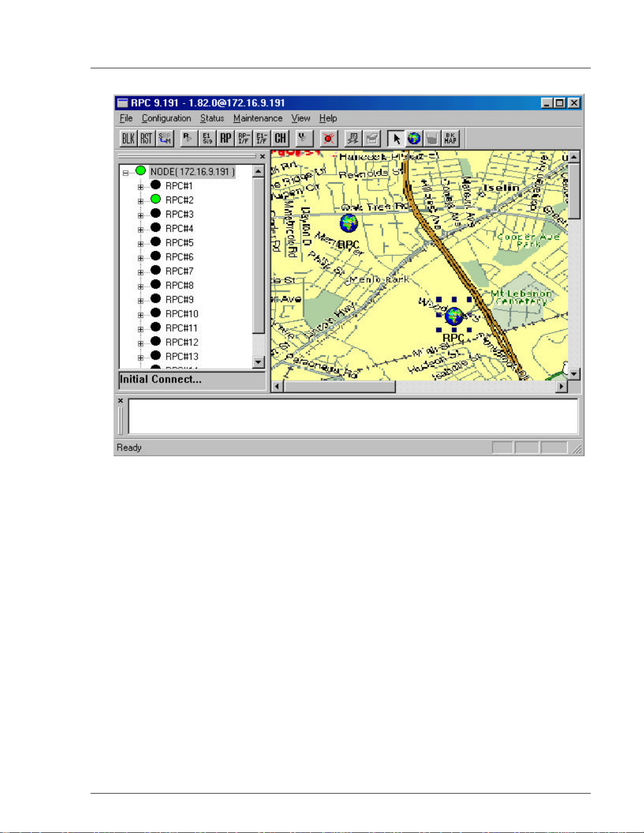This screenshot has width=644, height=833.
Task: Select RPC#12 in the tree
Action: click(x=182, y=342)
